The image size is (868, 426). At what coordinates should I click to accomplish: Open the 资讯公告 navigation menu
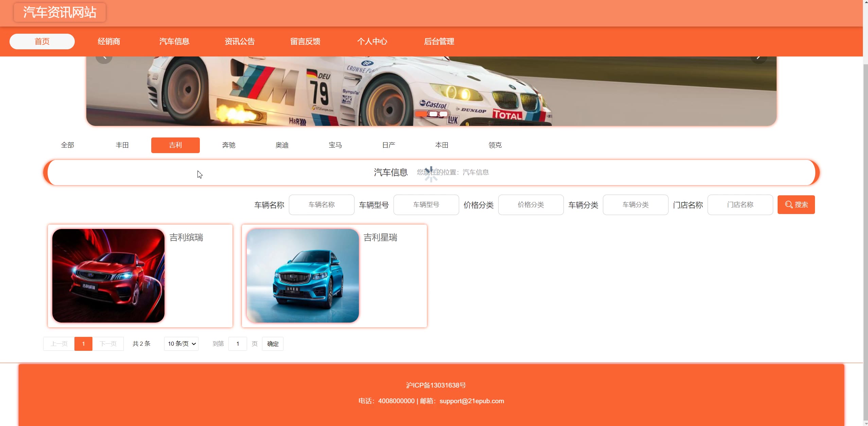tap(240, 42)
